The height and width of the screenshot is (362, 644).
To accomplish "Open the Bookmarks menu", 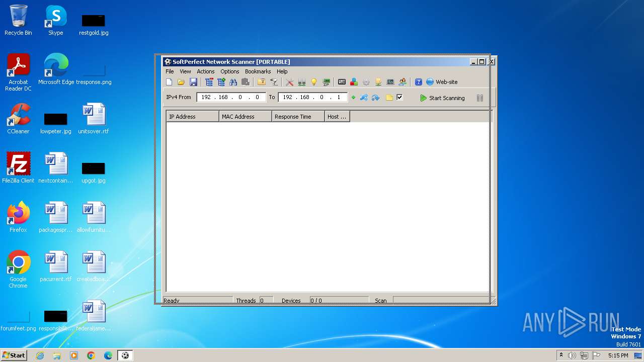I will point(258,71).
